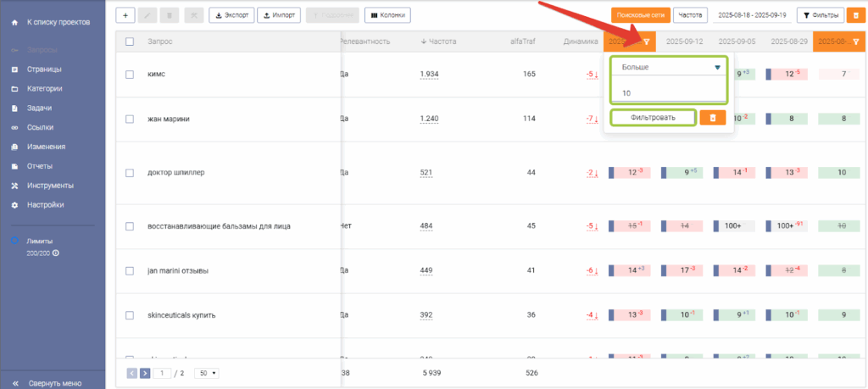Image resolution: width=868 pixels, height=389 pixels.
Task: Click the wrench icon next to Инструменты
Action: coord(14,186)
